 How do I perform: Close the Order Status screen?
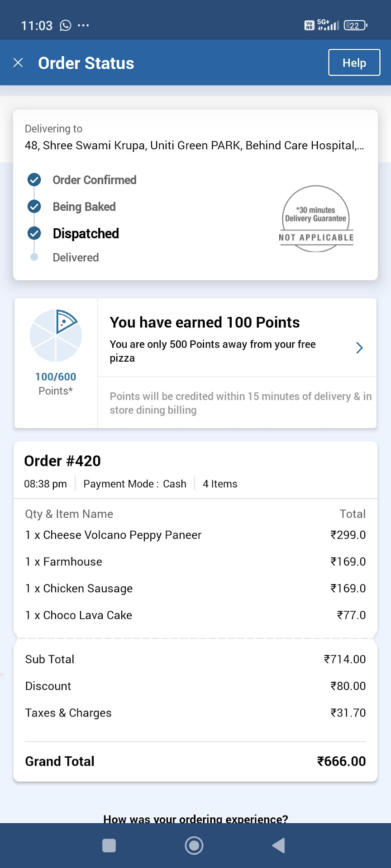click(18, 63)
